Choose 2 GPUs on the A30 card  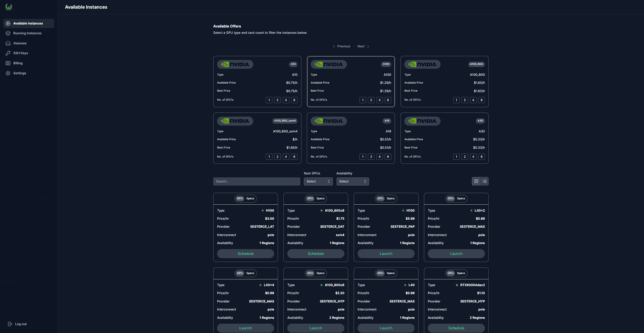coord(464,157)
